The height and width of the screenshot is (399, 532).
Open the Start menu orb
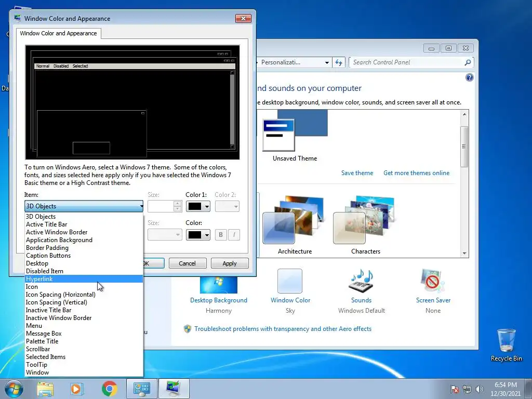pyautogui.click(x=14, y=389)
